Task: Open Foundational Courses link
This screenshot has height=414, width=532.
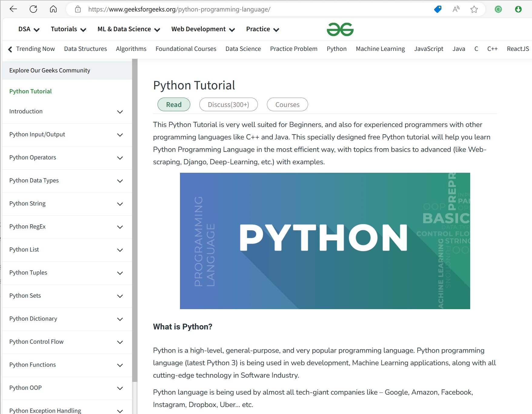Action: click(x=186, y=49)
